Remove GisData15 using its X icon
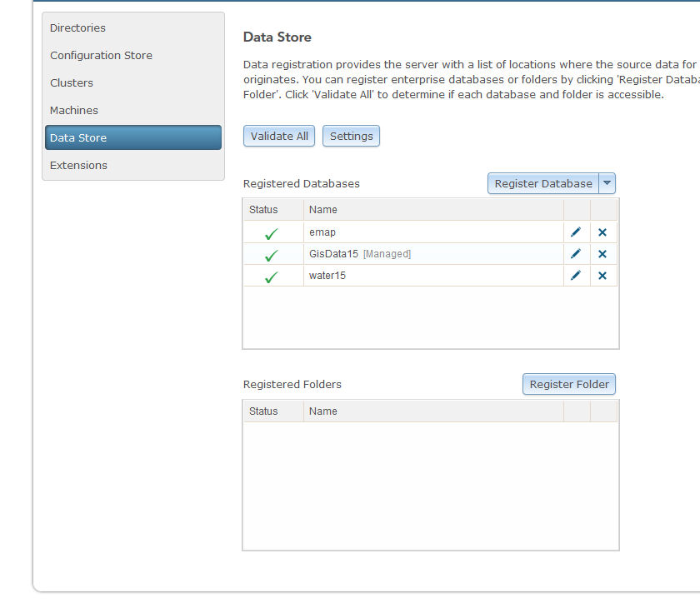This screenshot has width=700, height=603. coord(602,254)
